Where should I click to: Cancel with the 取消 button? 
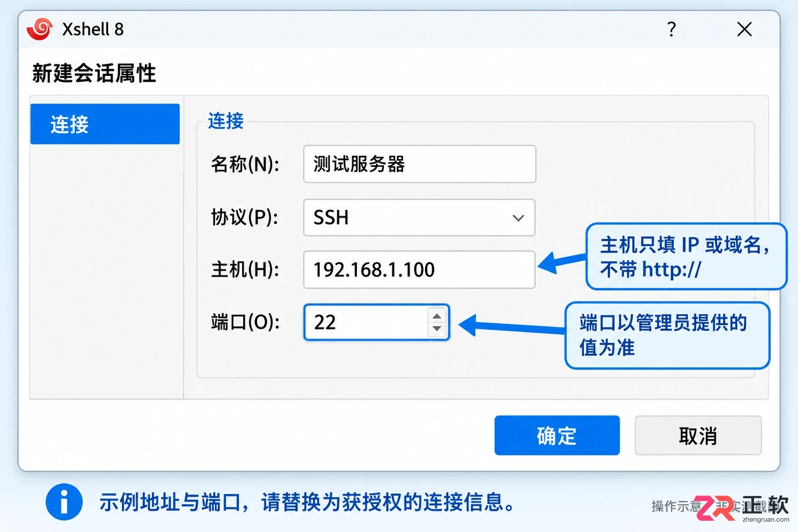tap(698, 436)
